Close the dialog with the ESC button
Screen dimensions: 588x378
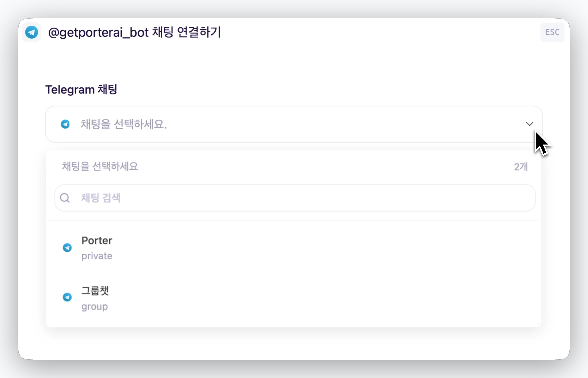coord(552,32)
